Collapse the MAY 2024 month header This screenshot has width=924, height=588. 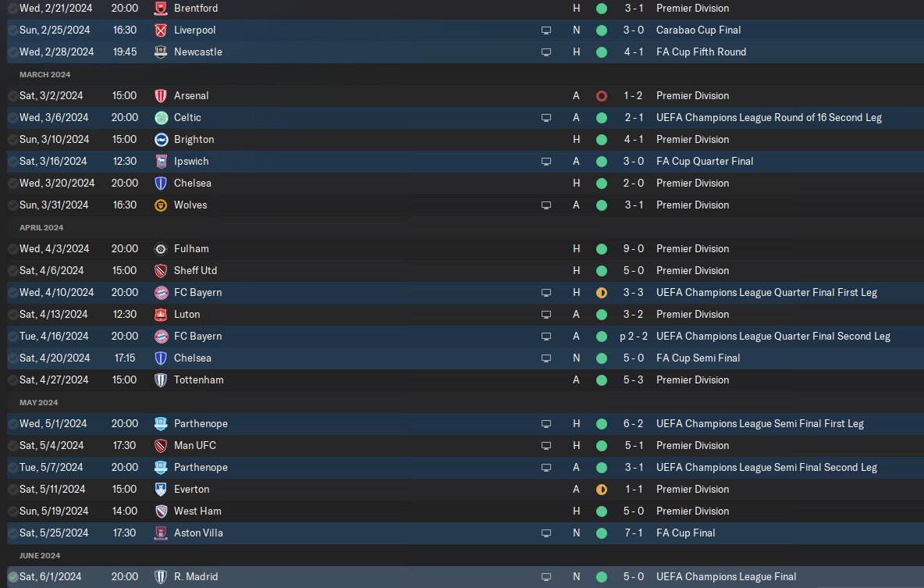click(x=38, y=402)
